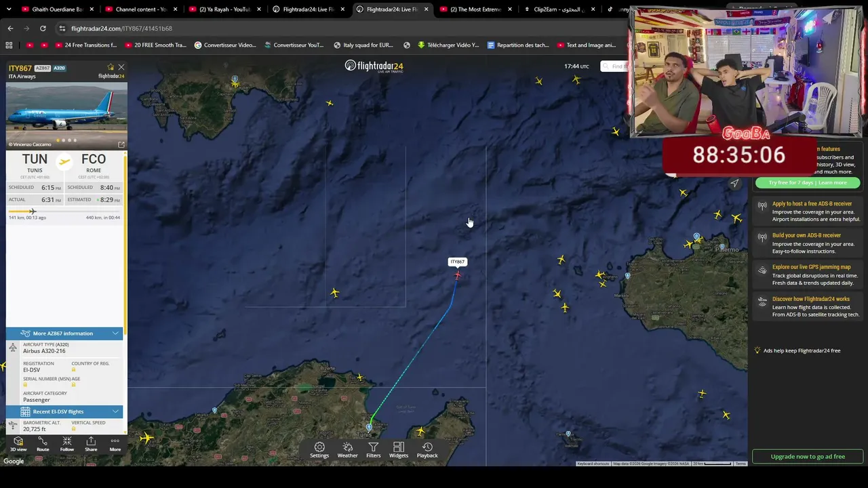
Task: Switch to the Ghaith Ouerdiane tab
Action: pyautogui.click(x=56, y=9)
